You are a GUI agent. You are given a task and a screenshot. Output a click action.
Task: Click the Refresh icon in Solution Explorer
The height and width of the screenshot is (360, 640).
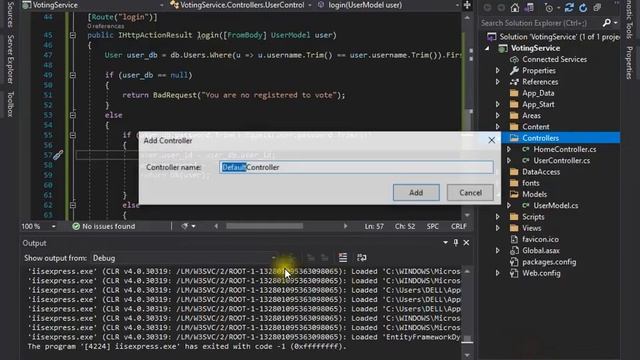point(583,8)
